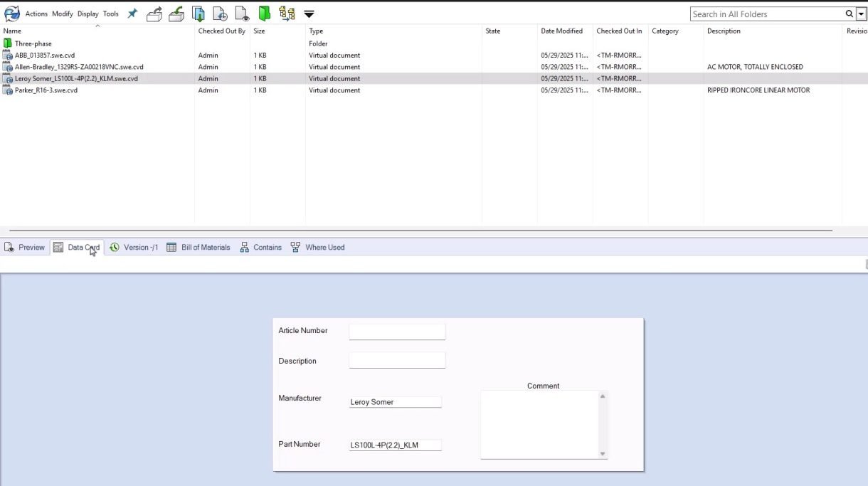Click the Article Number input field

click(x=397, y=332)
